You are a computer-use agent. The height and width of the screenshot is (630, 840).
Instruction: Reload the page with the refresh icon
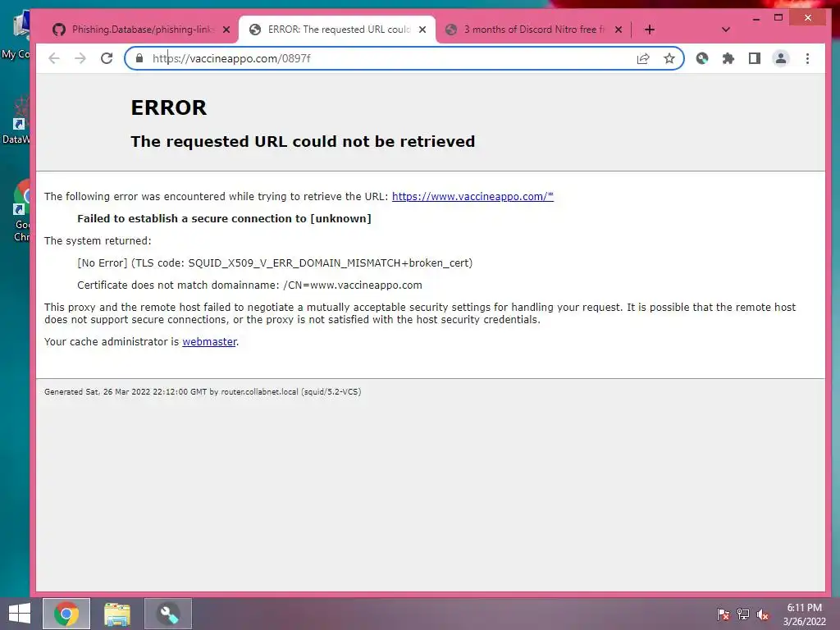[x=107, y=58]
